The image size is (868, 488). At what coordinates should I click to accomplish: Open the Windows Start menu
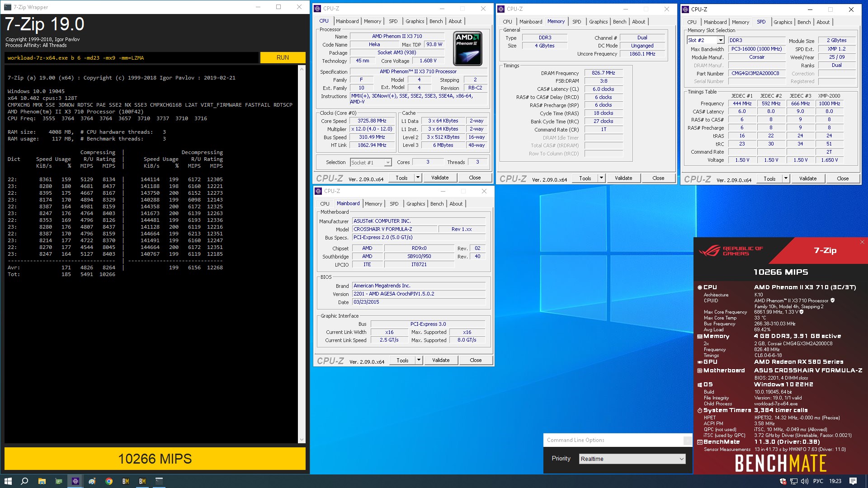pos(8,481)
